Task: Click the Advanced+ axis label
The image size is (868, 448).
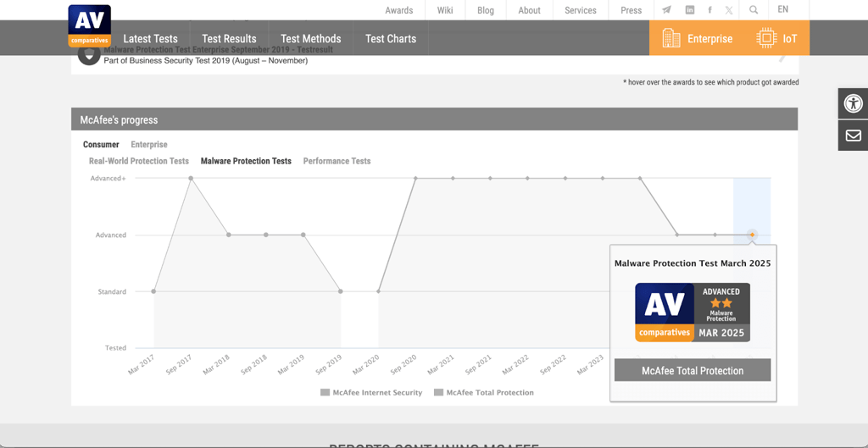Action: click(108, 178)
